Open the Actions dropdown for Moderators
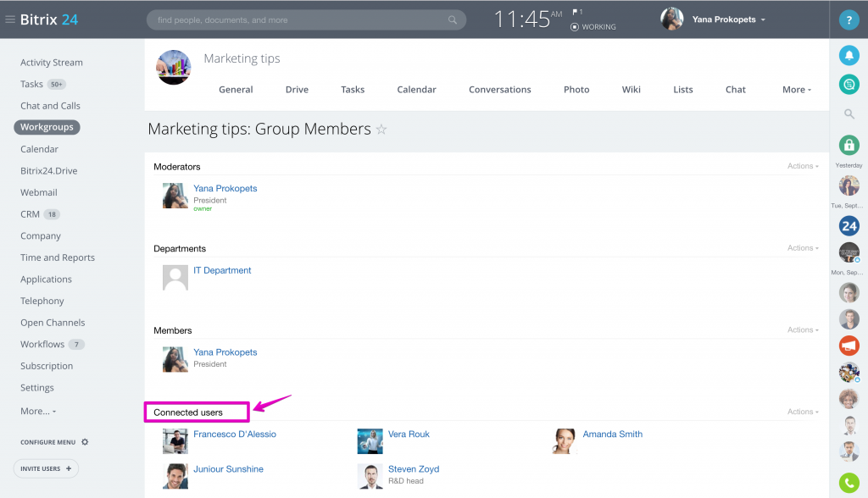This screenshot has height=498, width=868. [x=803, y=166]
